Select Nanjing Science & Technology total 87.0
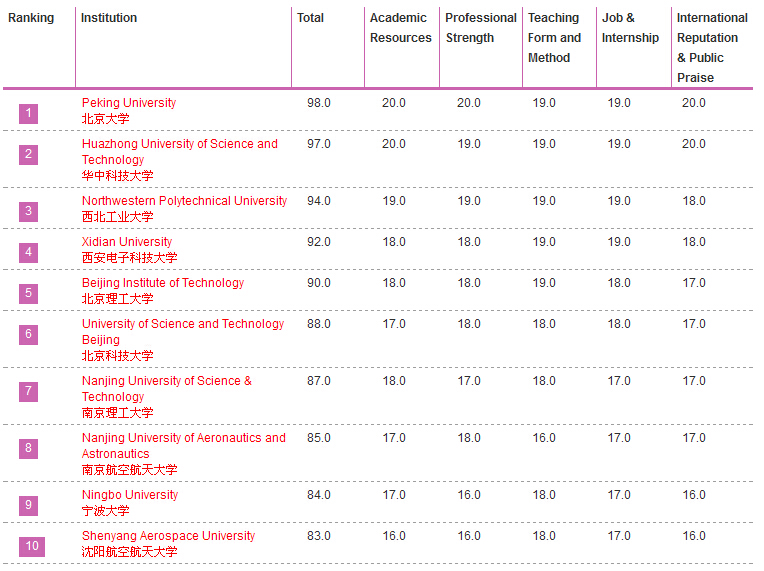This screenshot has height=571, width=764. (319, 381)
